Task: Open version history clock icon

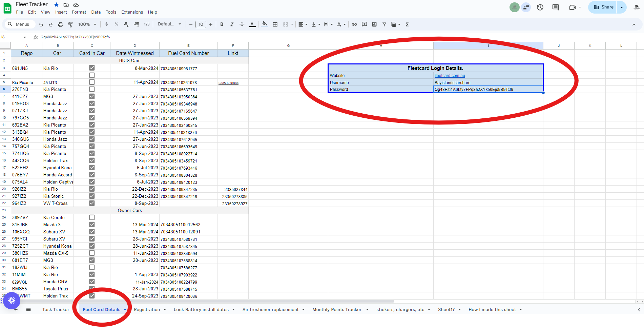Action: pyautogui.click(x=540, y=7)
